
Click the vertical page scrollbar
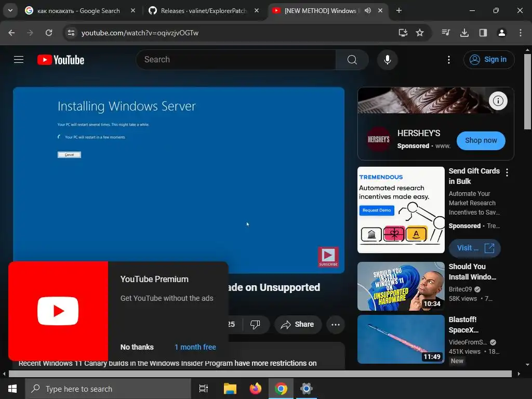[x=527, y=91]
